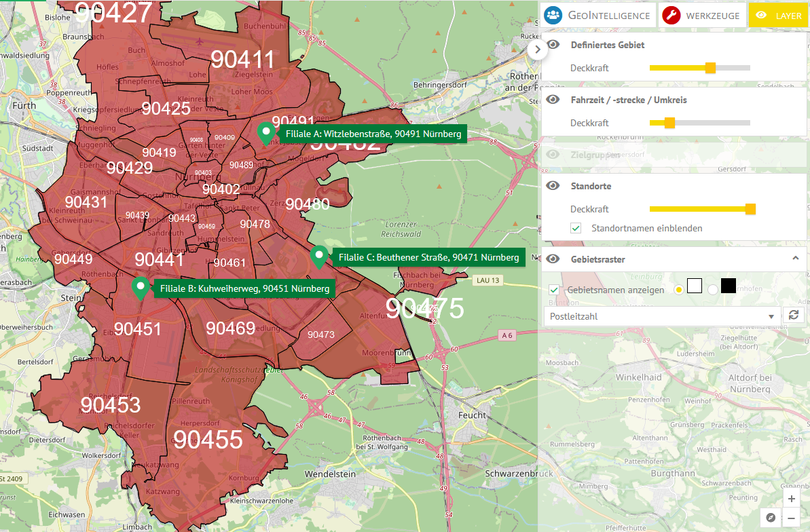
Task: Click the 90425 postal code area label
Action: click(x=166, y=109)
